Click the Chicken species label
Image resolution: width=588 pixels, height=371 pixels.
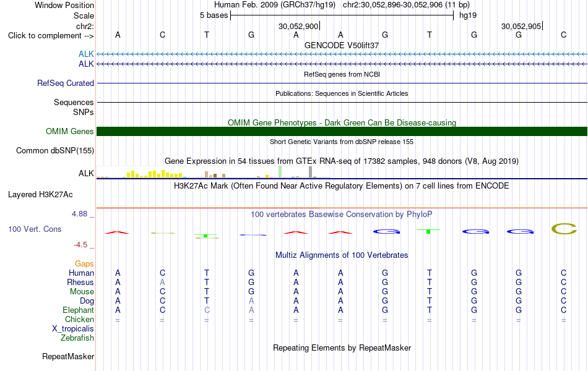(79, 319)
